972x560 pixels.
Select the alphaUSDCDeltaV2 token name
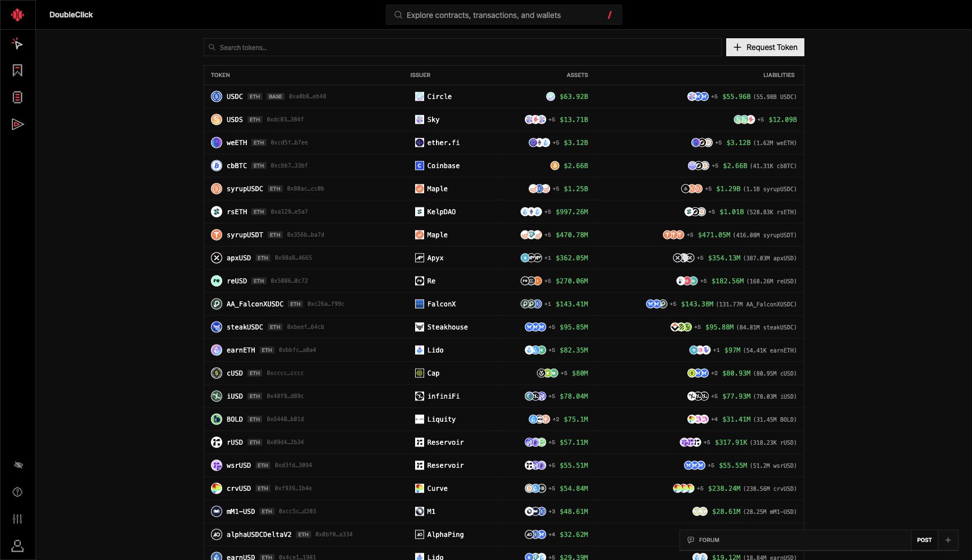pyautogui.click(x=259, y=535)
